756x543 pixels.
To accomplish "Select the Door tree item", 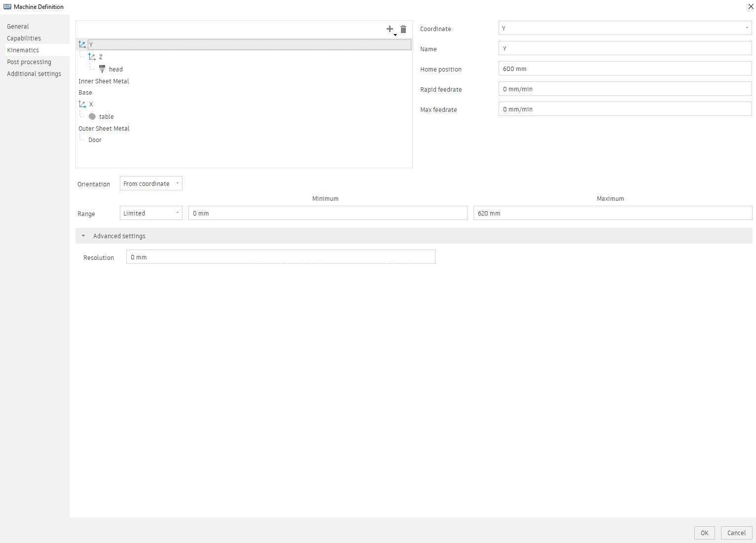I will [x=95, y=140].
